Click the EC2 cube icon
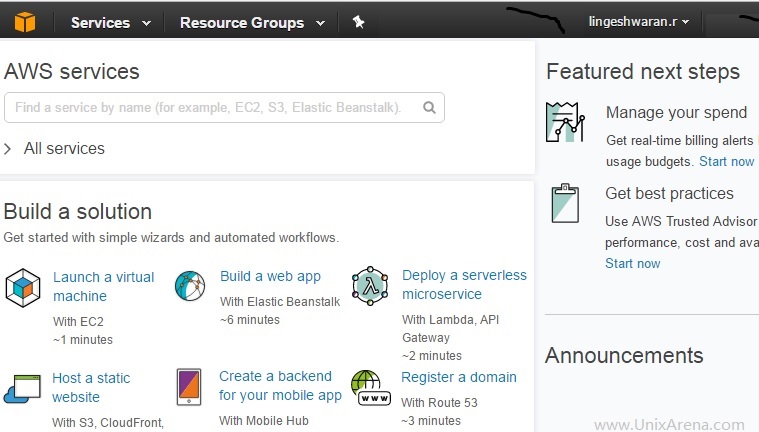Viewport: 759px width, 432px height. click(x=23, y=288)
